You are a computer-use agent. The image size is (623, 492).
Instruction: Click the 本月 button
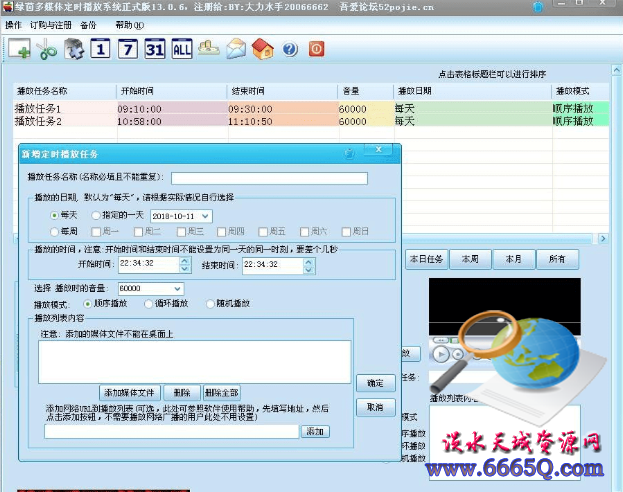(x=514, y=260)
